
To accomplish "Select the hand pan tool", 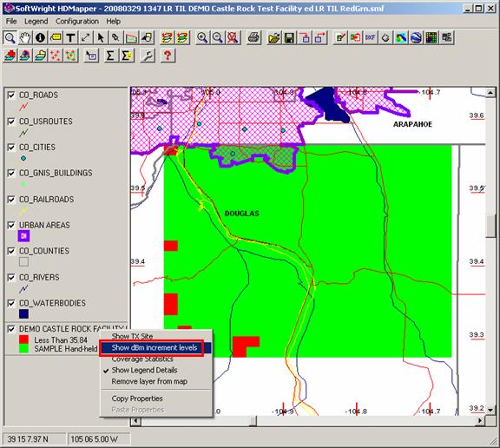I will (x=25, y=37).
